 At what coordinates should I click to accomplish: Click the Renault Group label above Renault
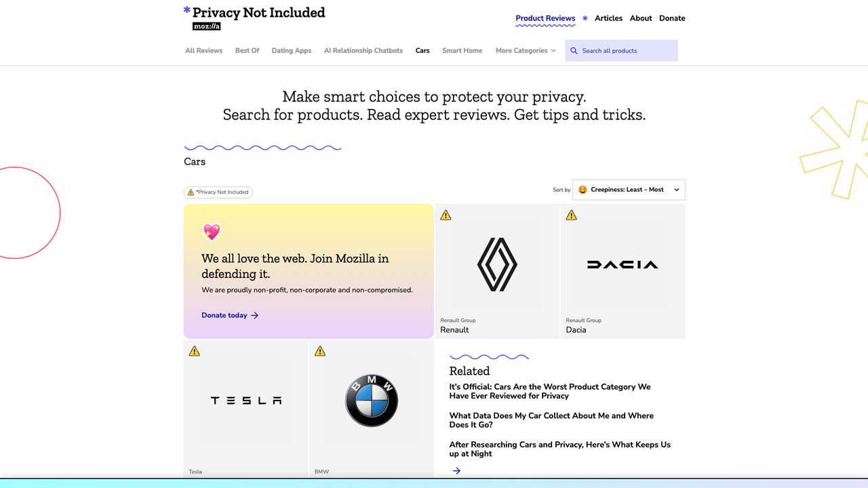458,321
